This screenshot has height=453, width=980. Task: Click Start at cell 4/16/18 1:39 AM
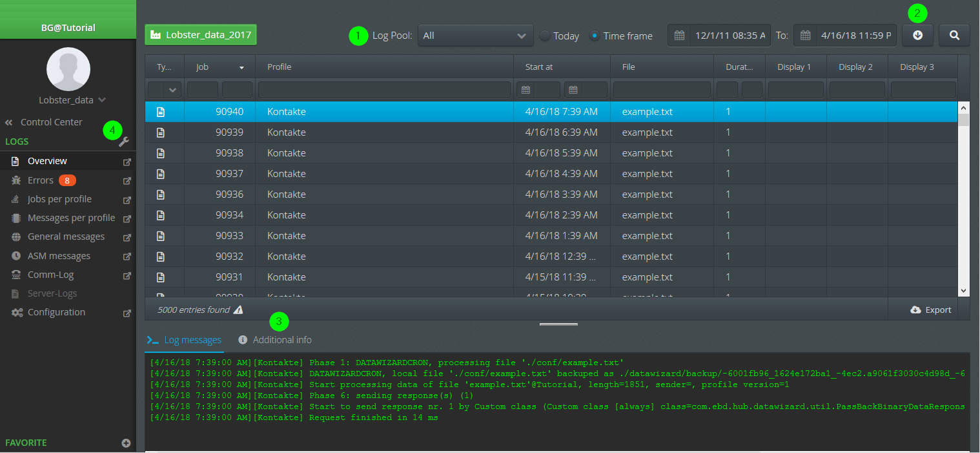point(562,236)
